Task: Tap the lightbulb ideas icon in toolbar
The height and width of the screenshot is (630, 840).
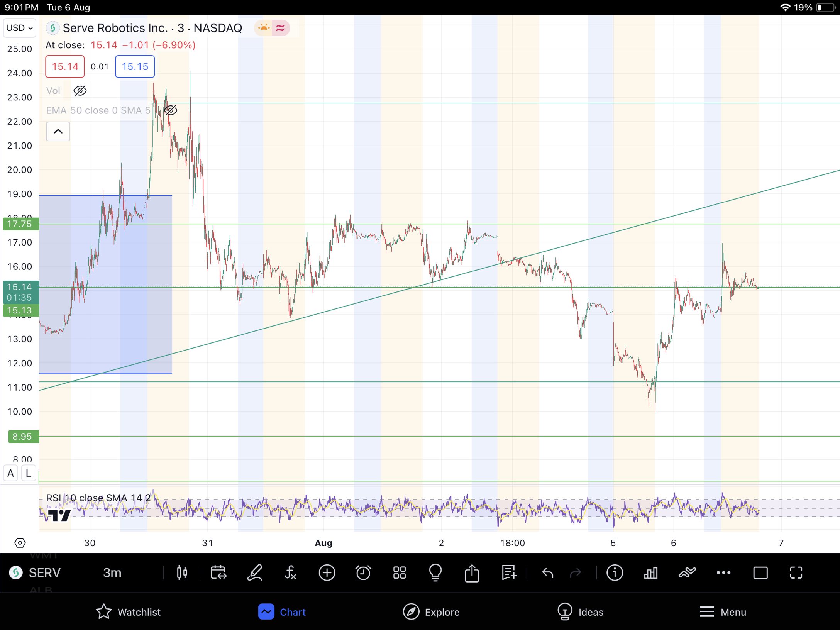Action: pyautogui.click(x=435, y=573)
